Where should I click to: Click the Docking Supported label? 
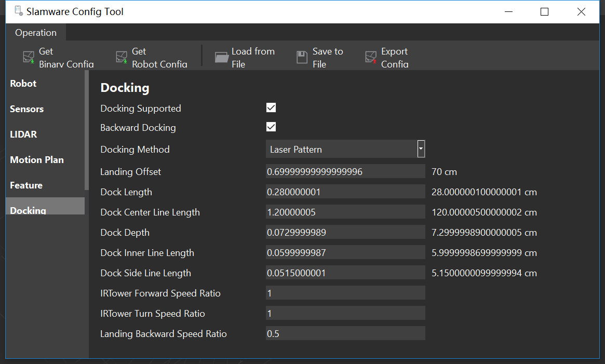(140, 109)
